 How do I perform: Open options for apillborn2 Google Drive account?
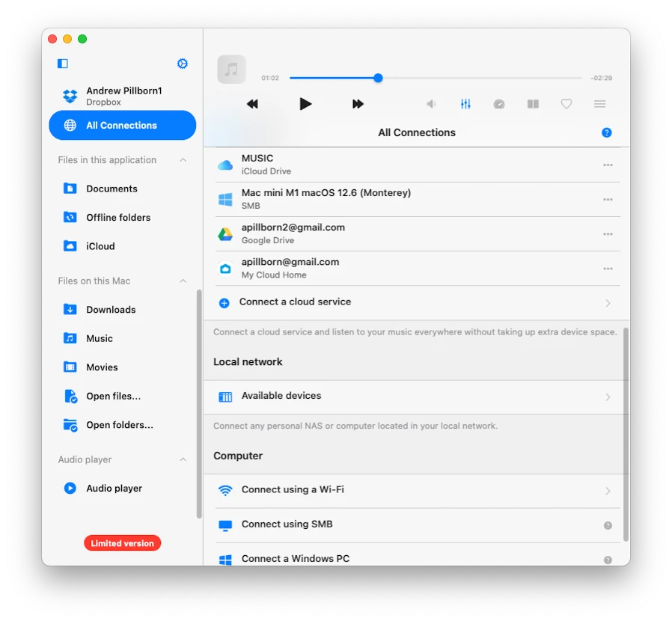pyautogui.click(x=608, y=233)
